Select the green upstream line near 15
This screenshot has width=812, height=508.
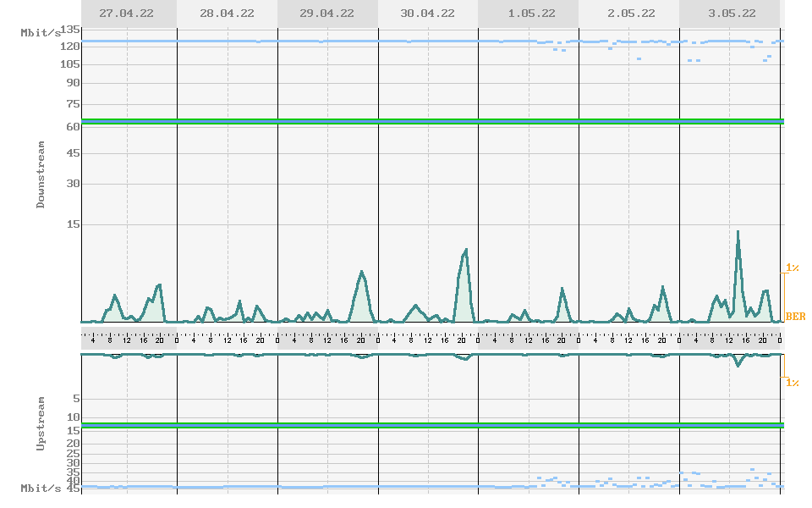point(431,425)
